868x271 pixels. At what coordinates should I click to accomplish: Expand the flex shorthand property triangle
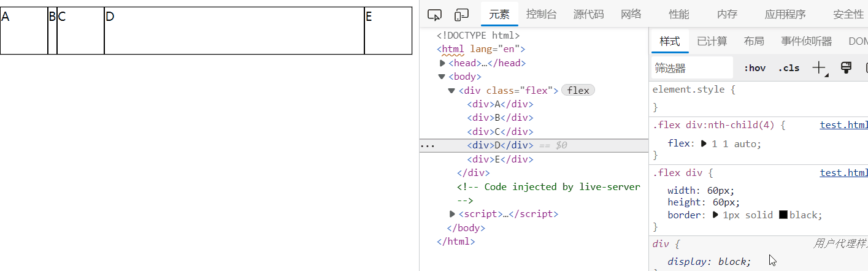coord(703,144)
